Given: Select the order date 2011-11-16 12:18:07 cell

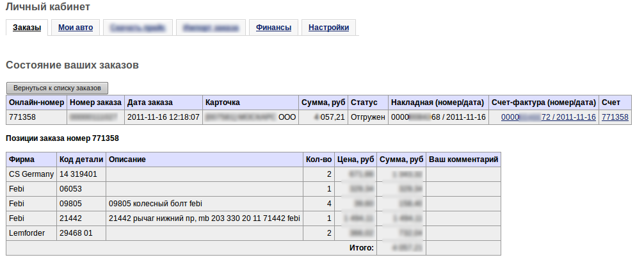Looking at the screenshot, I should tap(163, 117).
